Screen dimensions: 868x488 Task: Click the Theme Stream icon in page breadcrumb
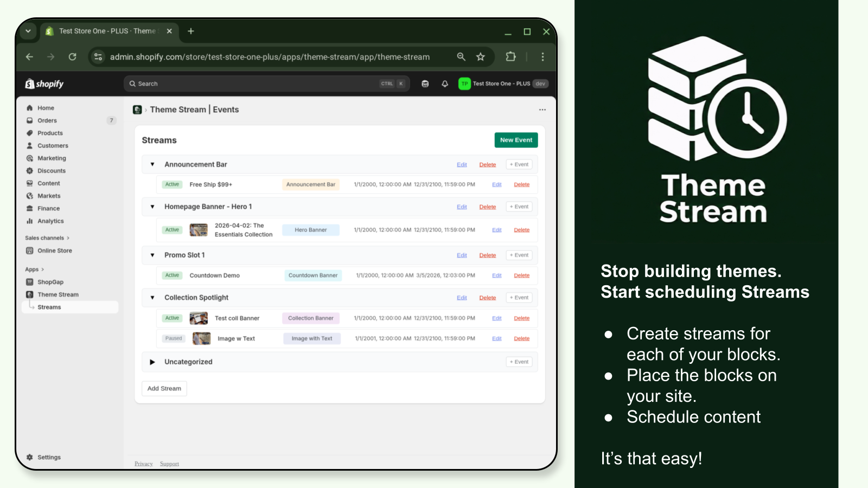click(137, 110)
